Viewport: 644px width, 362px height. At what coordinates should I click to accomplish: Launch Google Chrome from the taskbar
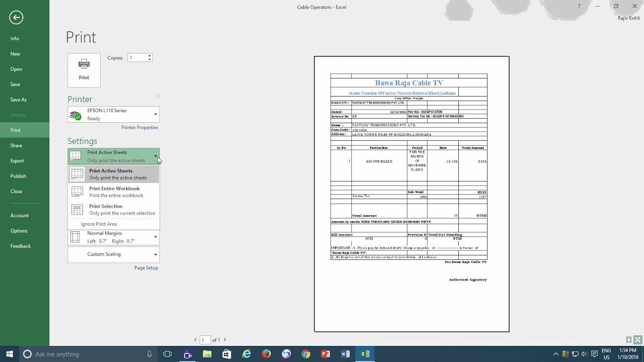click(x=306, y=354)
